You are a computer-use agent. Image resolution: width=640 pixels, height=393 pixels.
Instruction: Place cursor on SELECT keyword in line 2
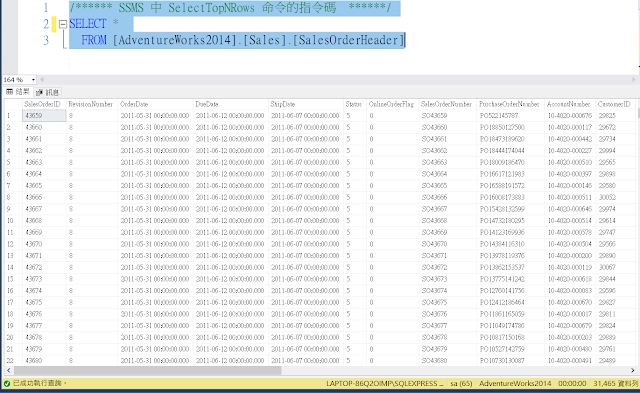click(x=88, y=24)
